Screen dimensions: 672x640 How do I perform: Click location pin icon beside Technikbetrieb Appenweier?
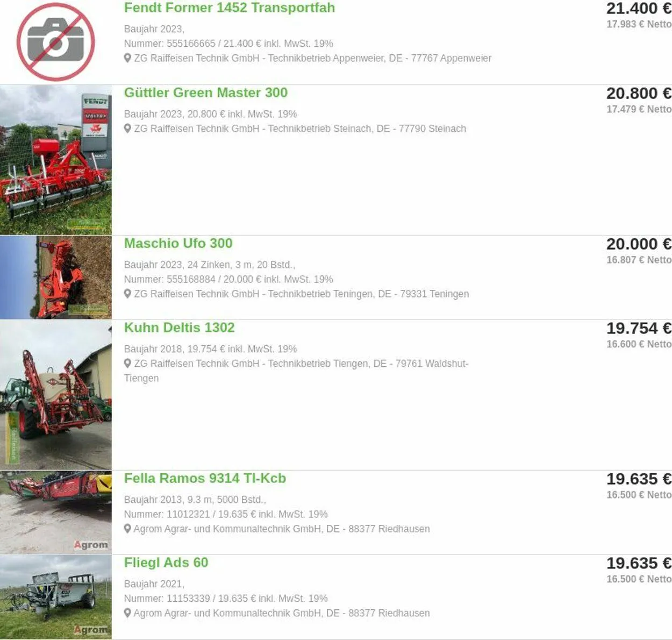click(127, 58)
